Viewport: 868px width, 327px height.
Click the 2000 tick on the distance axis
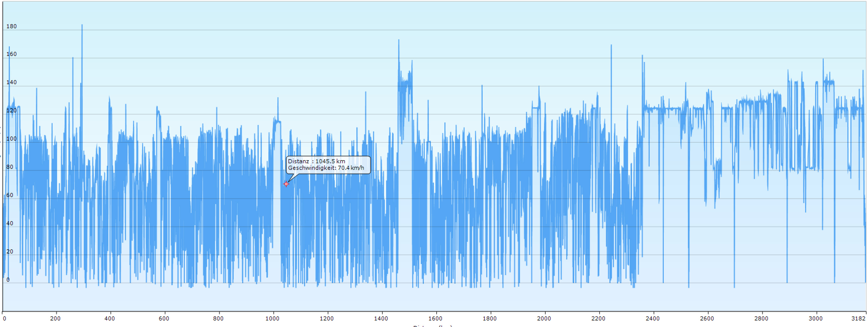pos(544,318)
